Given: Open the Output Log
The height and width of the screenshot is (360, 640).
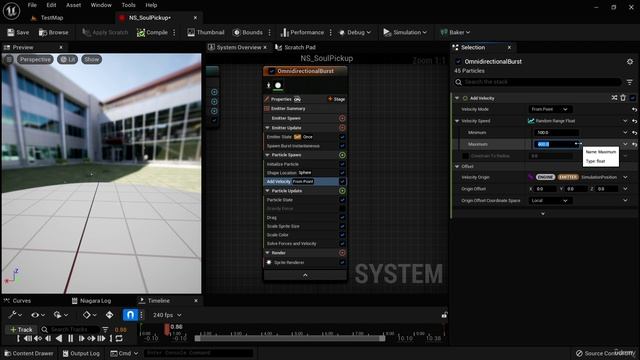Looking at the screenshot, I should 81,353.
